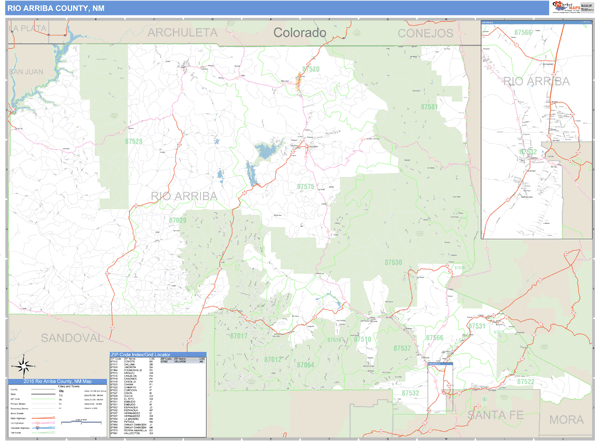Click the map legend box title bar
This screenshot has height=441, width=600.
[x=55, y=383]
